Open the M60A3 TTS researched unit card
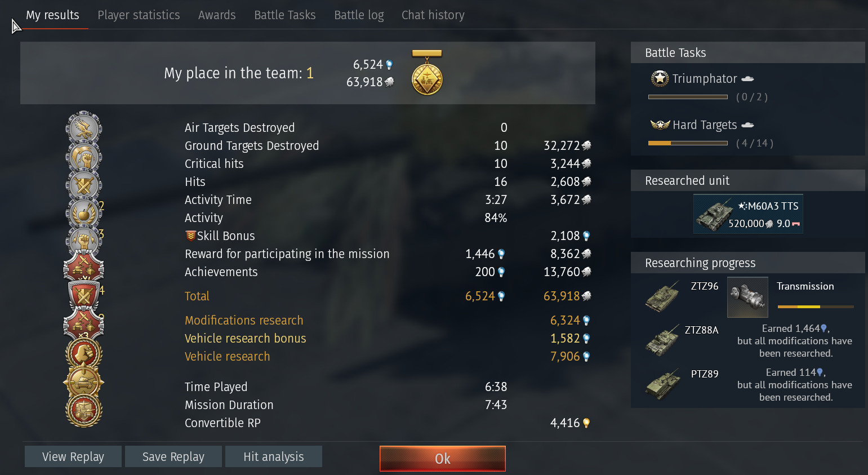868x475 pixels. click(748, 214)
